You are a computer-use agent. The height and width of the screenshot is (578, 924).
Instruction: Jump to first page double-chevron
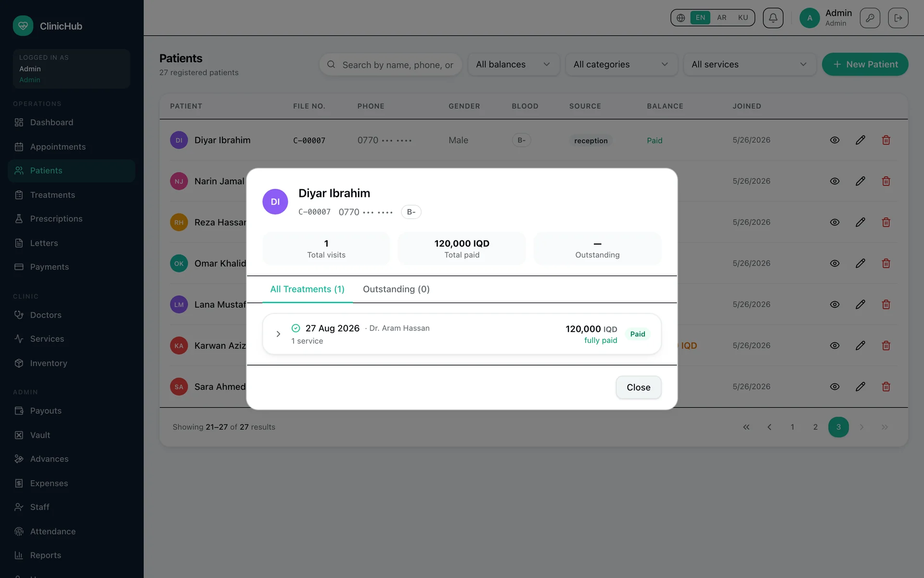coord(746,427)
